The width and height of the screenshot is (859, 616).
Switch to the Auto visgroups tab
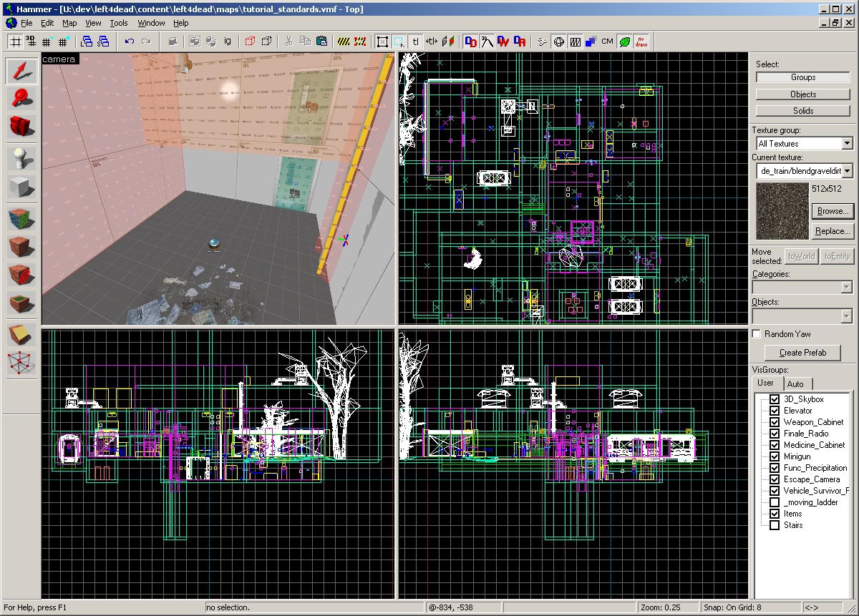coord(795,383)
